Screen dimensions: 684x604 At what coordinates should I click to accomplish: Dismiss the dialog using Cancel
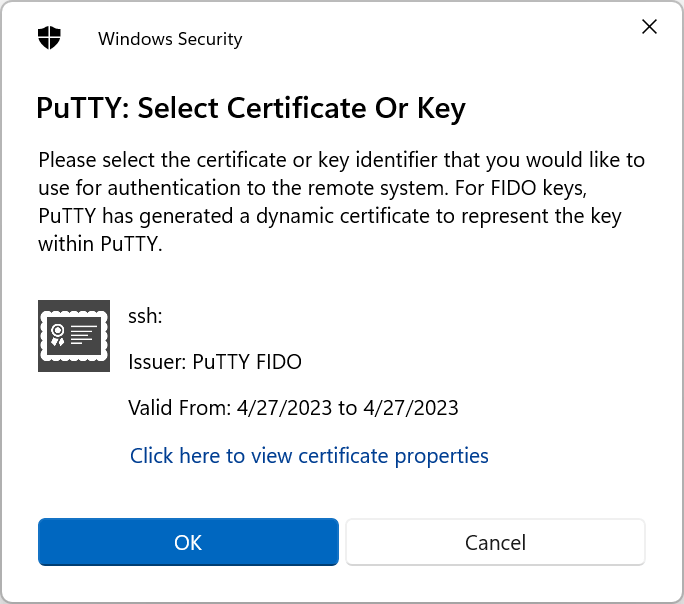pos(495,542)
